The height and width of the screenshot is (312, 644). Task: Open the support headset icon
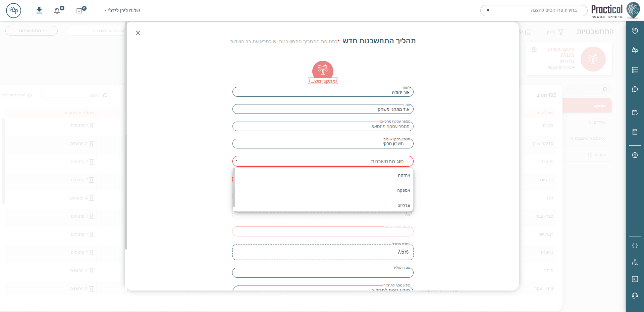(x=635, y=296)
